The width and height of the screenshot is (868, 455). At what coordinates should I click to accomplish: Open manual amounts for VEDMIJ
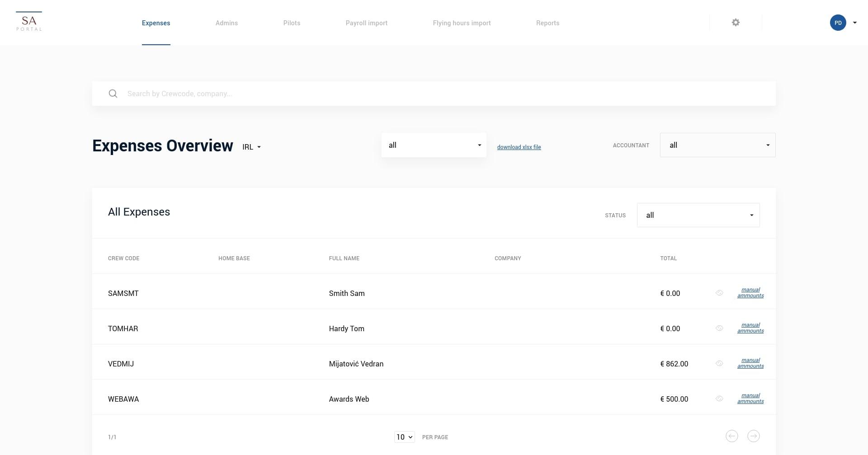pos(750,363)
